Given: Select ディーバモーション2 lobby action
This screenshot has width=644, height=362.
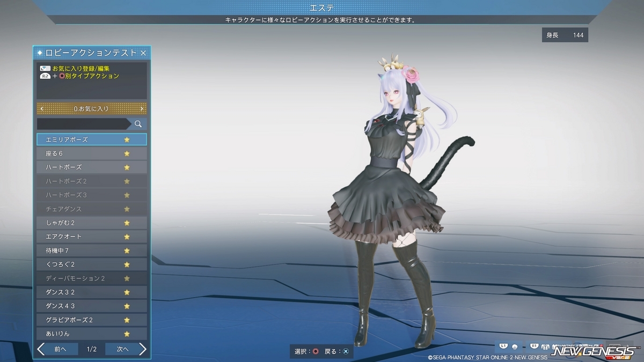Looking at the screenshot, I should tap(92, 279).
